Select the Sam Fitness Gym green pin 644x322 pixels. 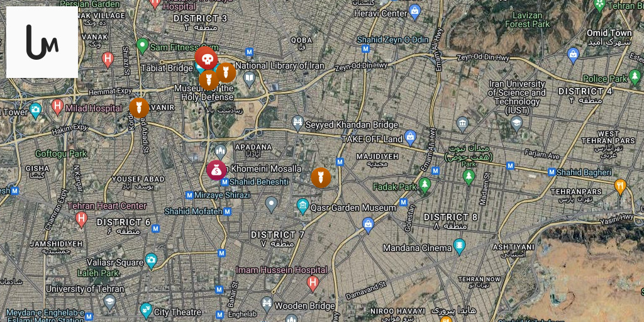(x=142, y=45)
